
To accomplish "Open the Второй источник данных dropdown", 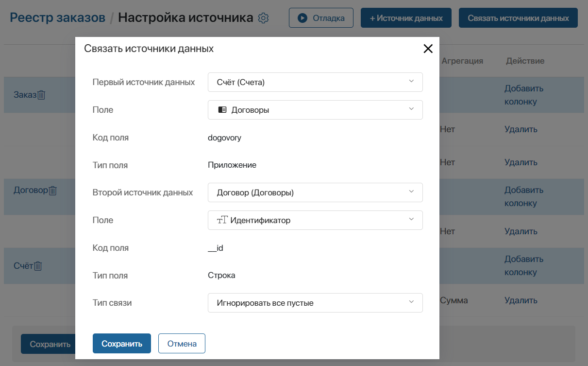I will pos(315,192).
